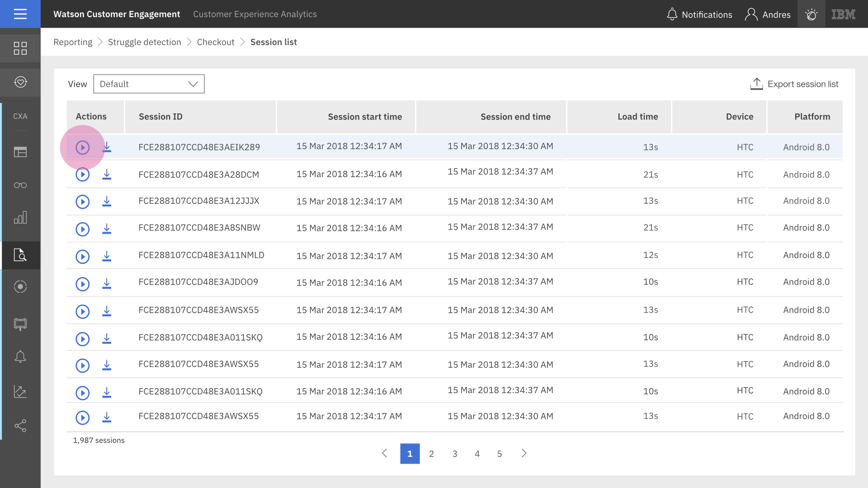Go to page 5
Screen dimensions: 868x488
click(500, 454)
